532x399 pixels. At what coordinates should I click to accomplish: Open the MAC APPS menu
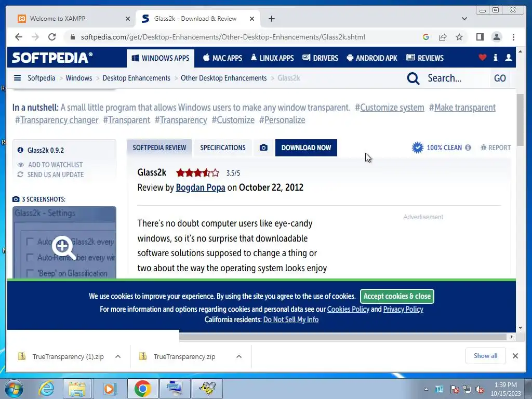point(222,58)
